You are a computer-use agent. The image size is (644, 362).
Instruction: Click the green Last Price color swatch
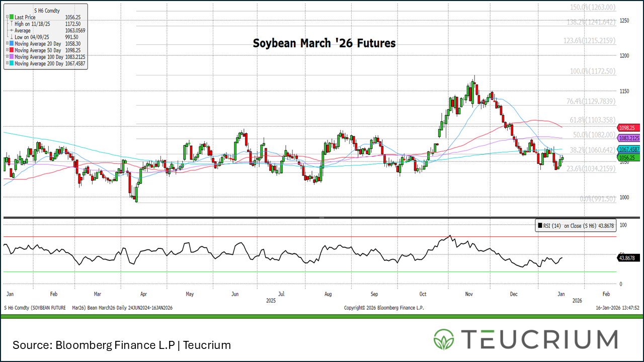(11, 17)
